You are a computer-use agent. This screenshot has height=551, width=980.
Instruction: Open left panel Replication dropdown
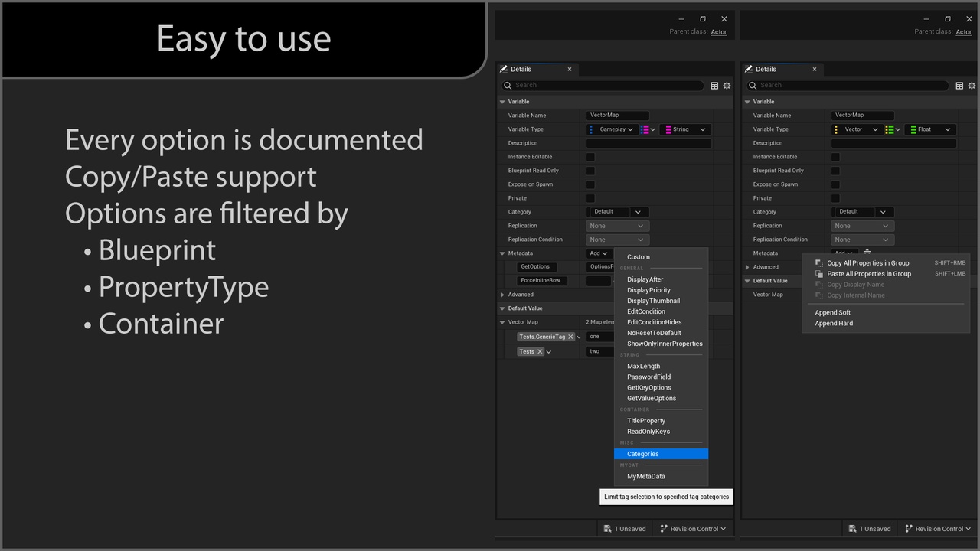[618, 226]
